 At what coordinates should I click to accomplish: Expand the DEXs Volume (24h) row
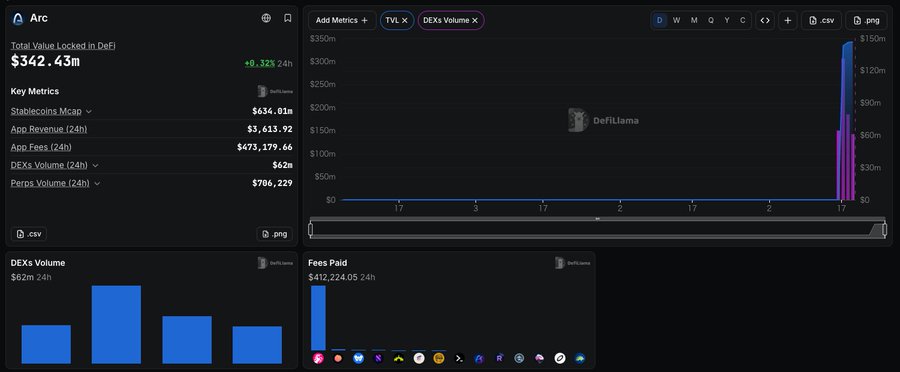coord(95,165)
